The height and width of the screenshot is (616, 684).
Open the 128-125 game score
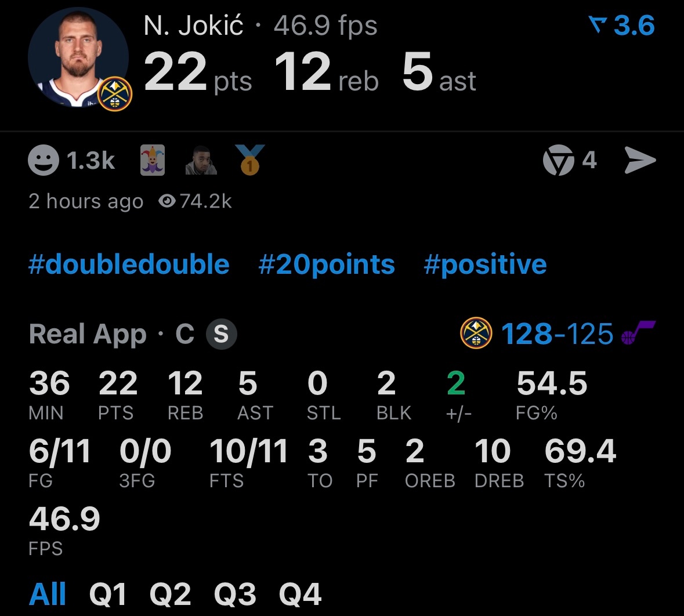tap(557, 334)
